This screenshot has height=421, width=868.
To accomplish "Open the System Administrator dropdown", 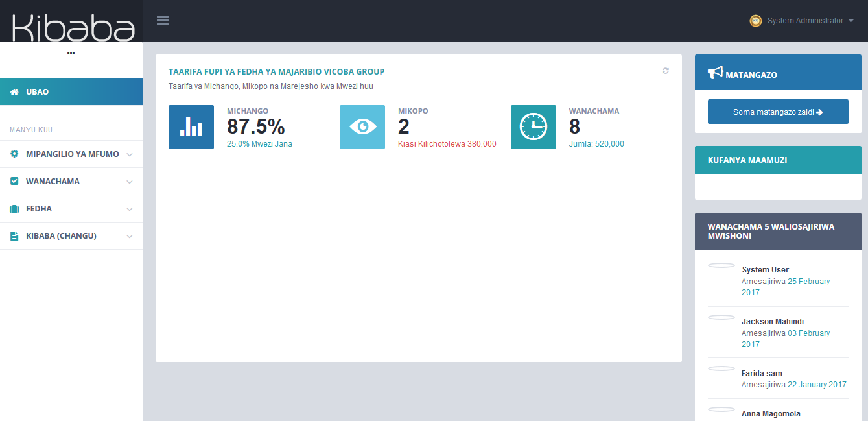I will [x=801, y=20].
